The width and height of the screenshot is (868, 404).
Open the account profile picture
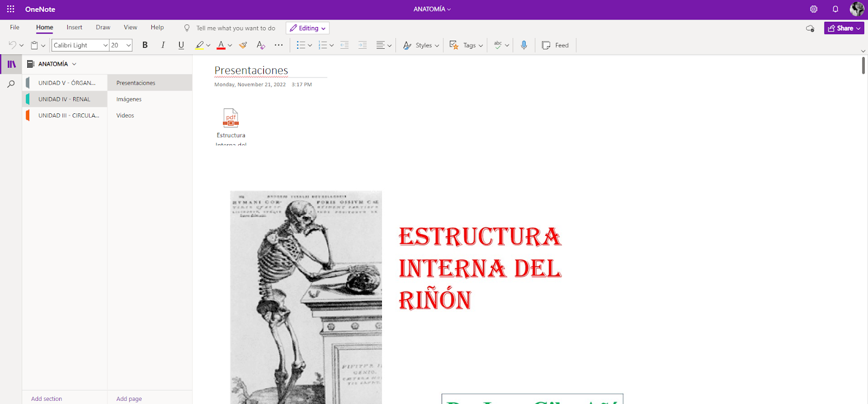point(857,9)
